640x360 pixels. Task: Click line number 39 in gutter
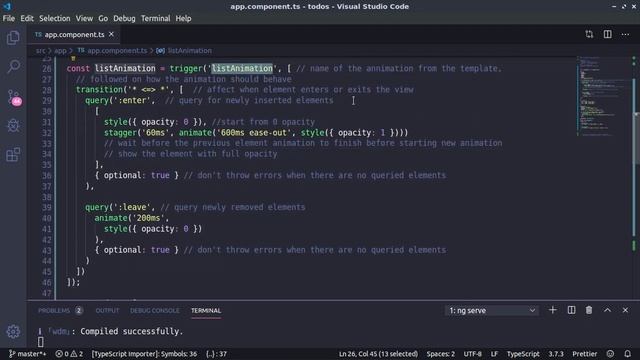click(x=47, y=207)
